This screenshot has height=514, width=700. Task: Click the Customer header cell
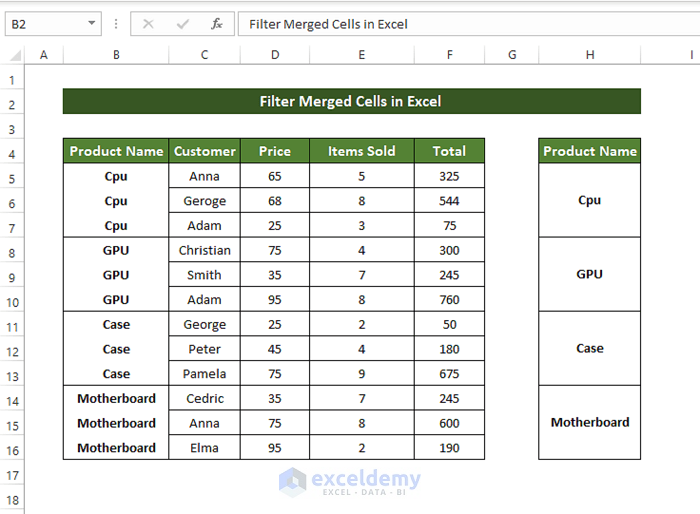point(205,151)
